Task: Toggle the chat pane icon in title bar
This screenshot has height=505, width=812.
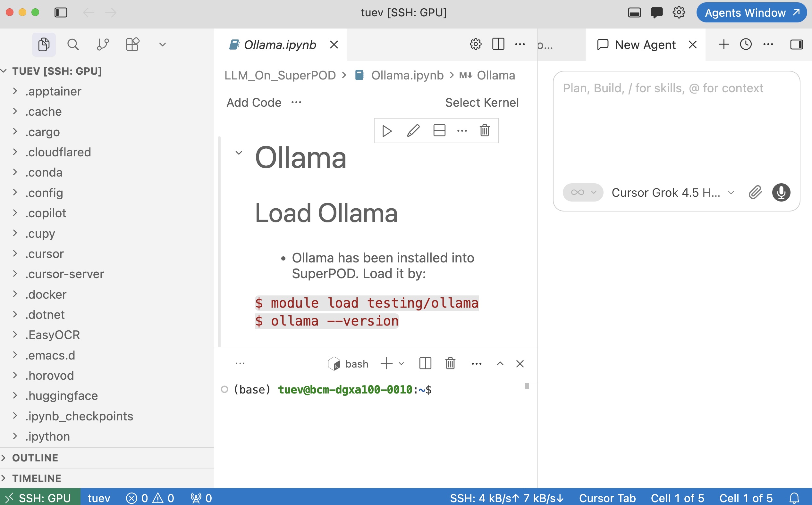Action: pos(656,13)
